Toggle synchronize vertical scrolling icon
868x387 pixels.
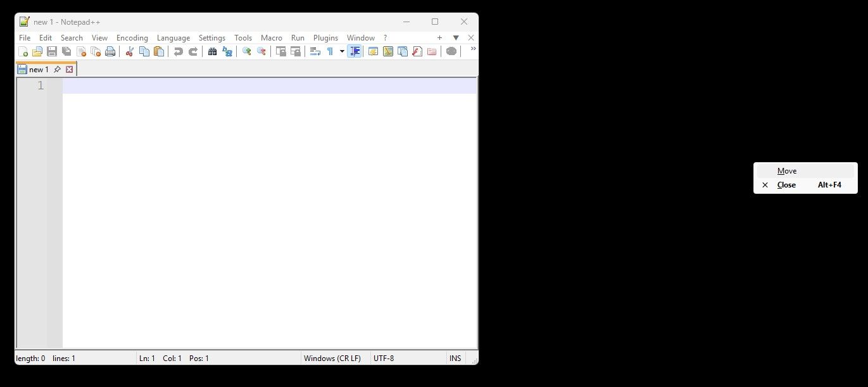click(281, 51)
